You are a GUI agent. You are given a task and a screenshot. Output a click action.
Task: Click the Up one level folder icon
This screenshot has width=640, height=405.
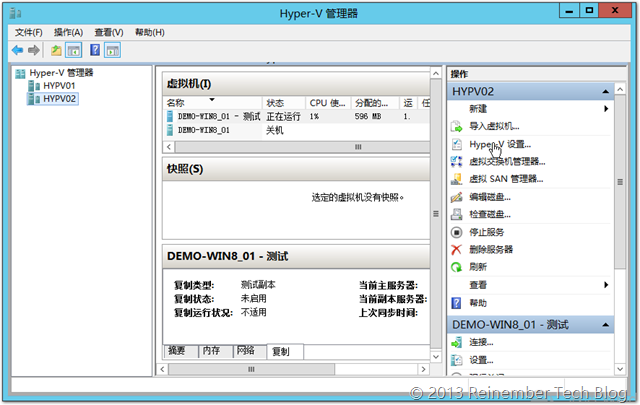point(56,51)
